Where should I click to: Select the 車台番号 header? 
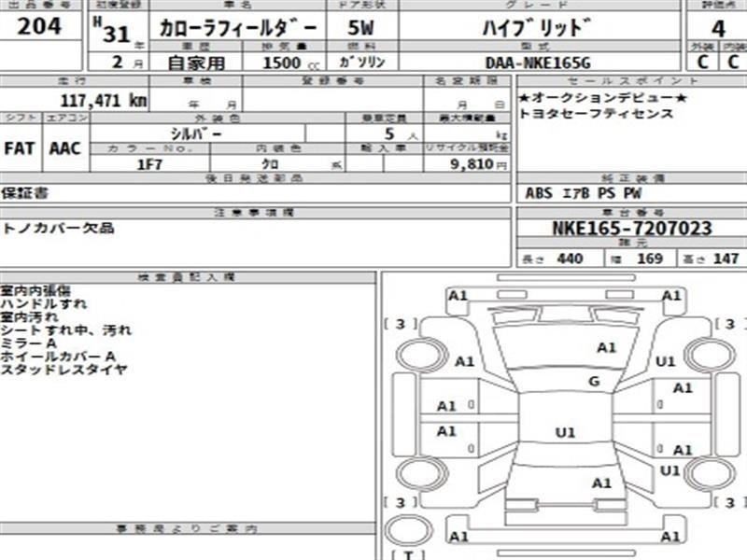pyautogui.click(x=632, y=213)
